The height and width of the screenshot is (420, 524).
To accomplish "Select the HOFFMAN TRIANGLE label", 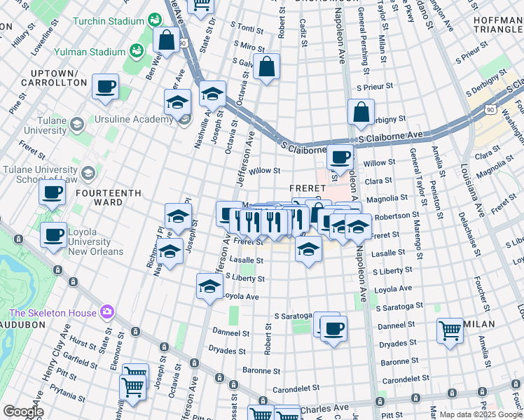I will [499, 24].
